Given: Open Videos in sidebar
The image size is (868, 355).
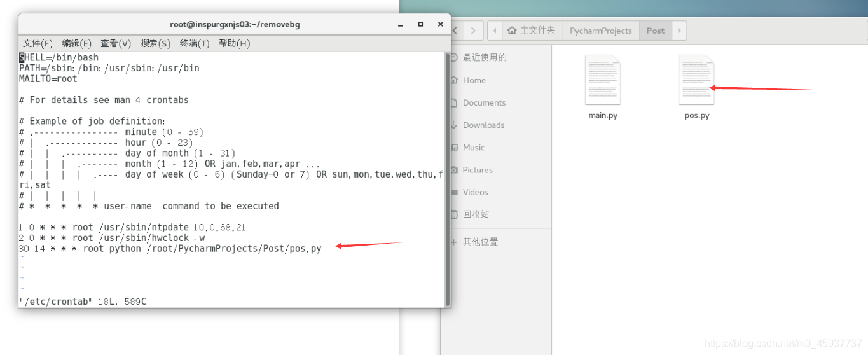Looking at the screenshot, I should click(475, 192).
